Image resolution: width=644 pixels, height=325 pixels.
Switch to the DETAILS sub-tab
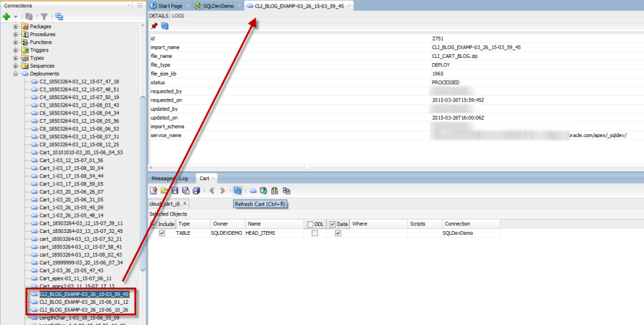tap(158, 15)
